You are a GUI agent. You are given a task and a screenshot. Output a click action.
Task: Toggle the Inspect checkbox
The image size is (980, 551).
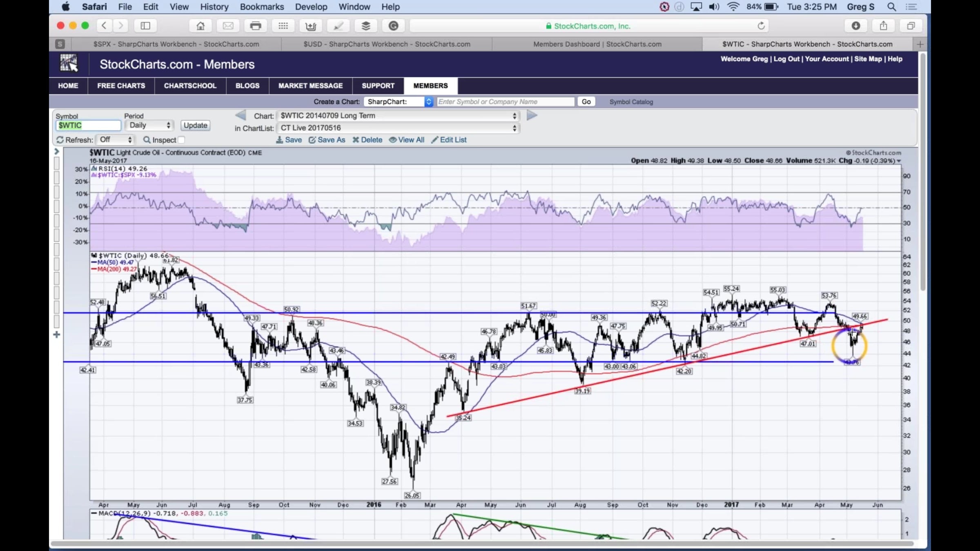click(181, 140)
